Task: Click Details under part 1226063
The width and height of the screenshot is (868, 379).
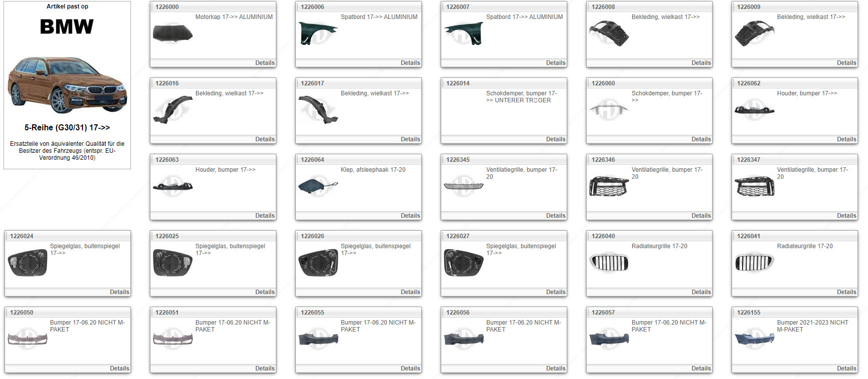Action: click(x=265, y=216)
